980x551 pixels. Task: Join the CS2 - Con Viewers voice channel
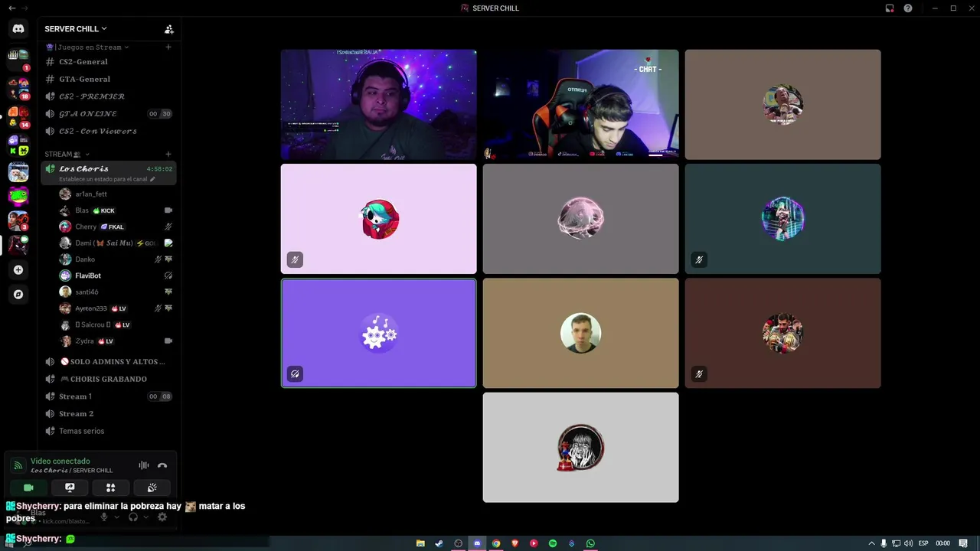[108, 131]
